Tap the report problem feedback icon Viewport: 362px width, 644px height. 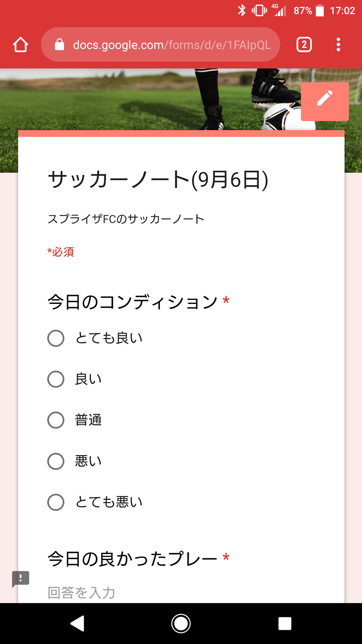coord(20,579)
